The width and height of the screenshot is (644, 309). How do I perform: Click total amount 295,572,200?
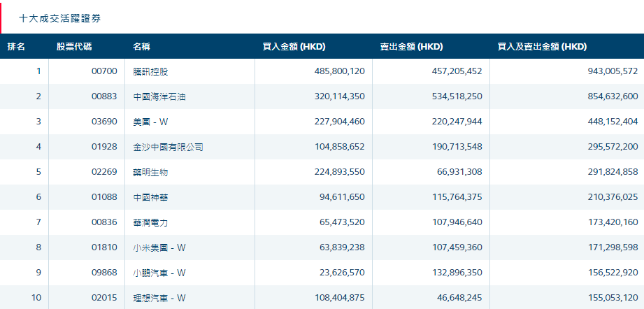(613, 147)
